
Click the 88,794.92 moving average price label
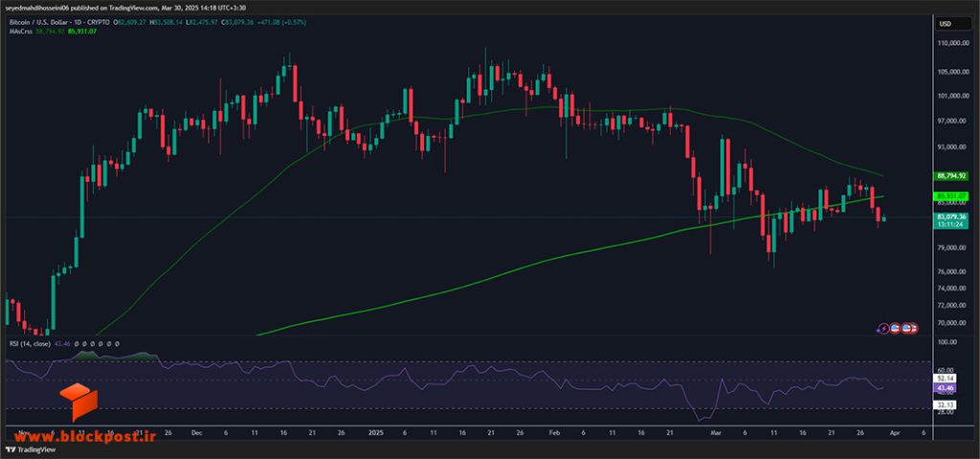click(x=948, y=176)
